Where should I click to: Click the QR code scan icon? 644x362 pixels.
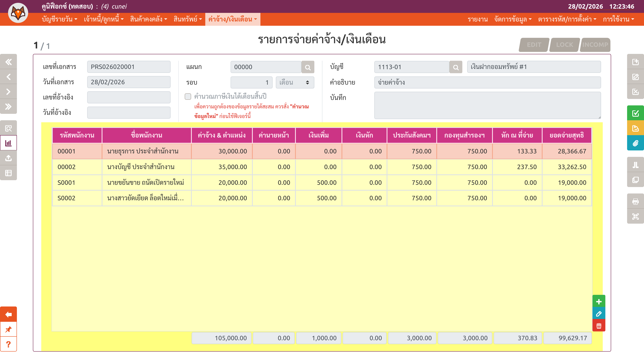(635, 216)
